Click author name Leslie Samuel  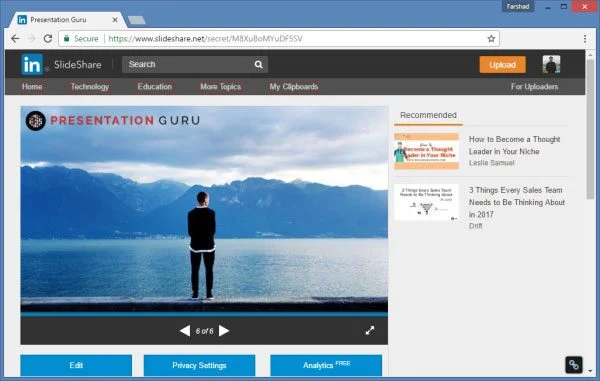pos(491,163)
